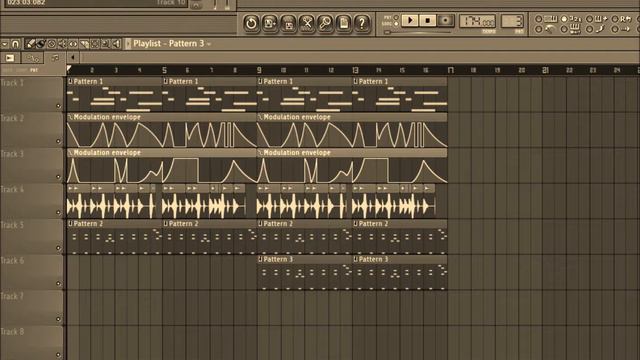Switch to audio clips focus tab
The image size is (640, 360).
tap(10, 58)
